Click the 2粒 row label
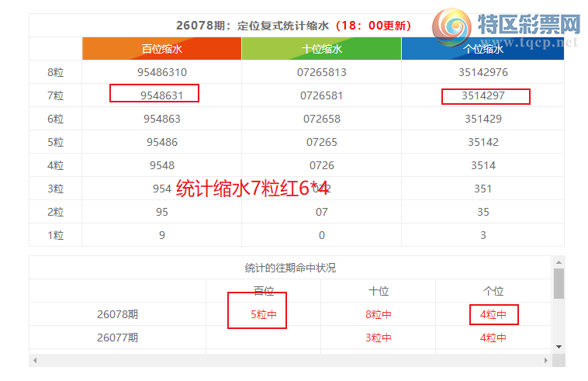 pyautogui.click(x=56, y=212)
